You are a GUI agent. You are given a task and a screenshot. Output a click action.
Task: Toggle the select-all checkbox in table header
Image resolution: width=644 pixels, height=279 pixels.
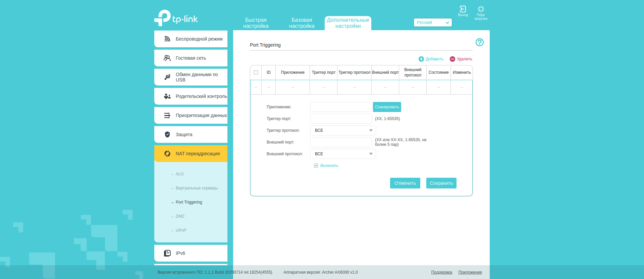[256, 72]
